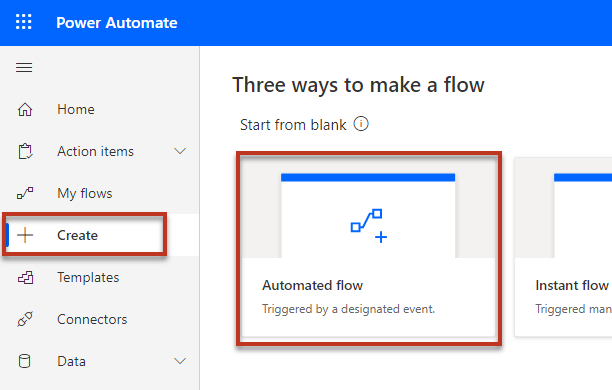
Task: Click the Power Automate title link
Action: (x=117, y=23)
